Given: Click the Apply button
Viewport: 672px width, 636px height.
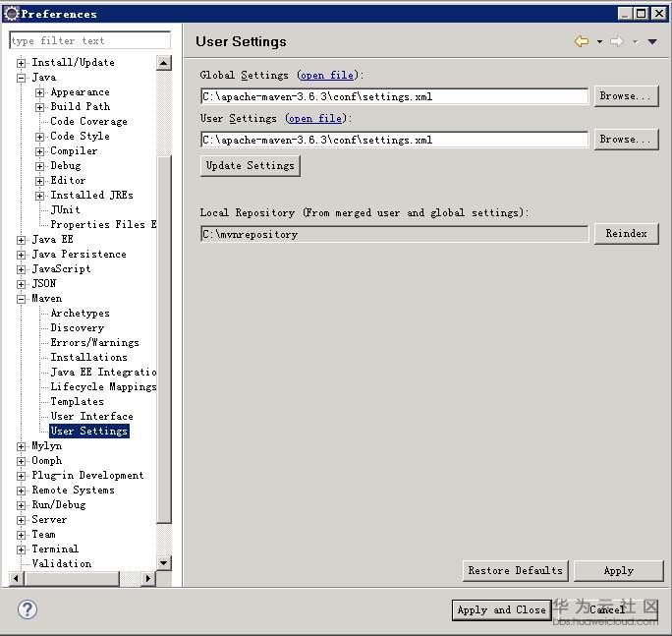Looking at the screenshot, I should click(618, 571).
